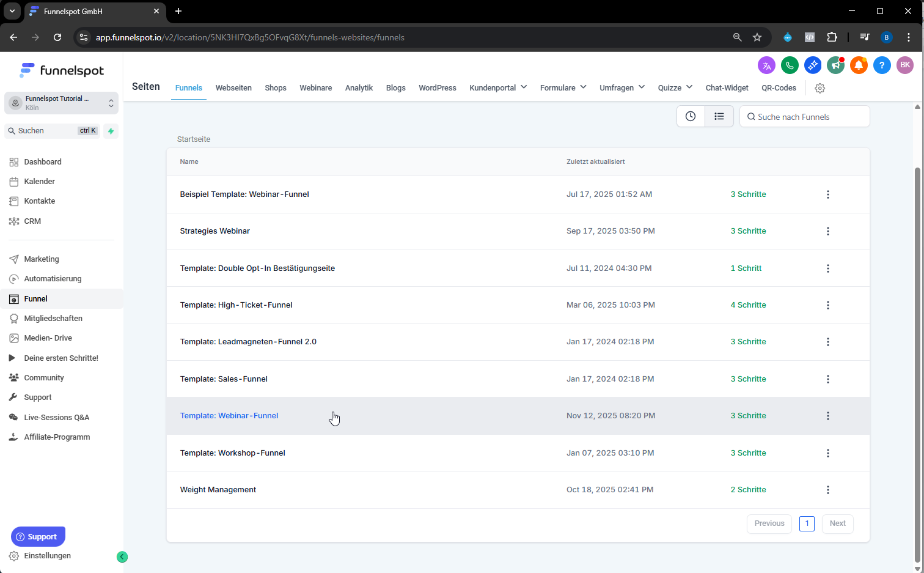Open three-dot menu for Double Opt-In Bestätigungseite

(828, 268)
